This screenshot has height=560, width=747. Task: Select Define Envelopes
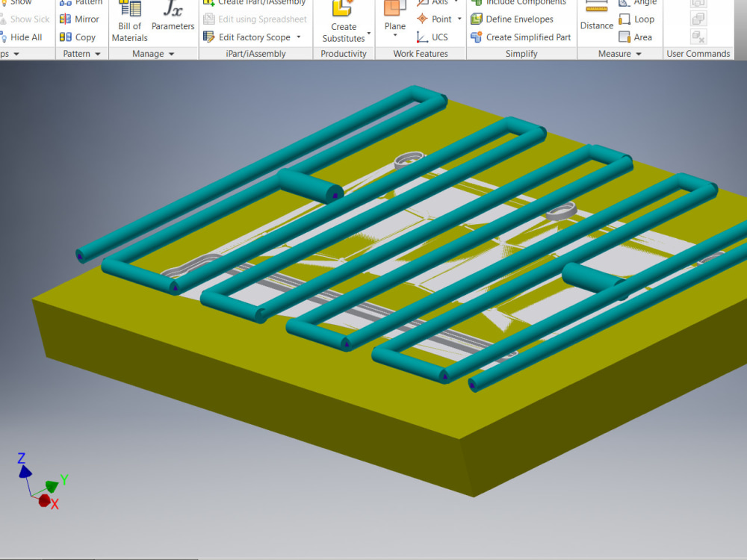(521, 19)
